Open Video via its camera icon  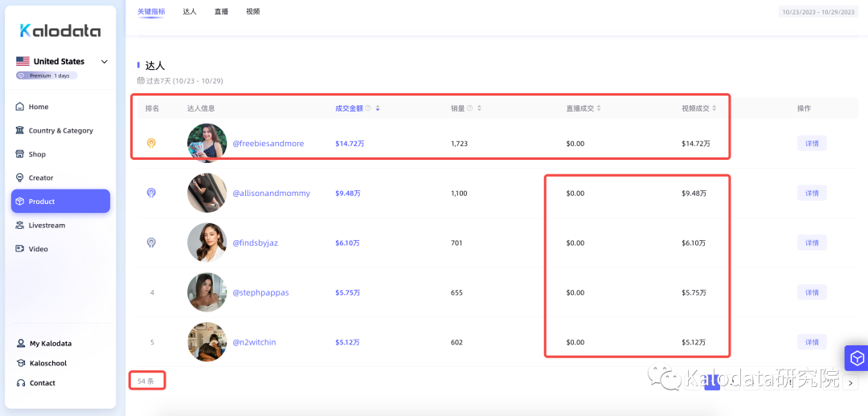(x=20, y=249)
